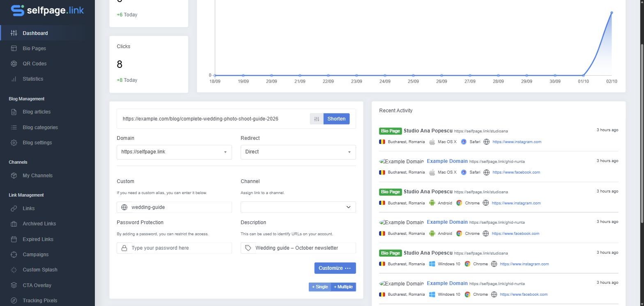Screen dimensions: 644x306
Task: Click the Blog settings gear icon
Action: (x=14, y=143)
